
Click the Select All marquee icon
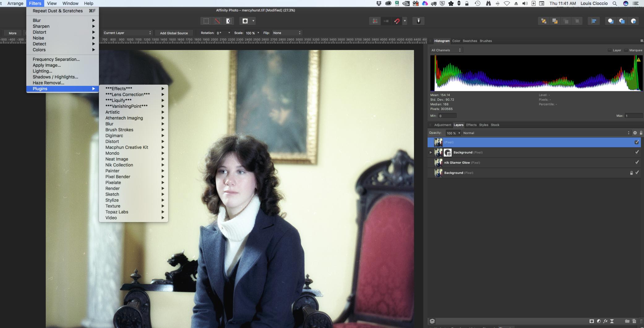pos(206,21)
